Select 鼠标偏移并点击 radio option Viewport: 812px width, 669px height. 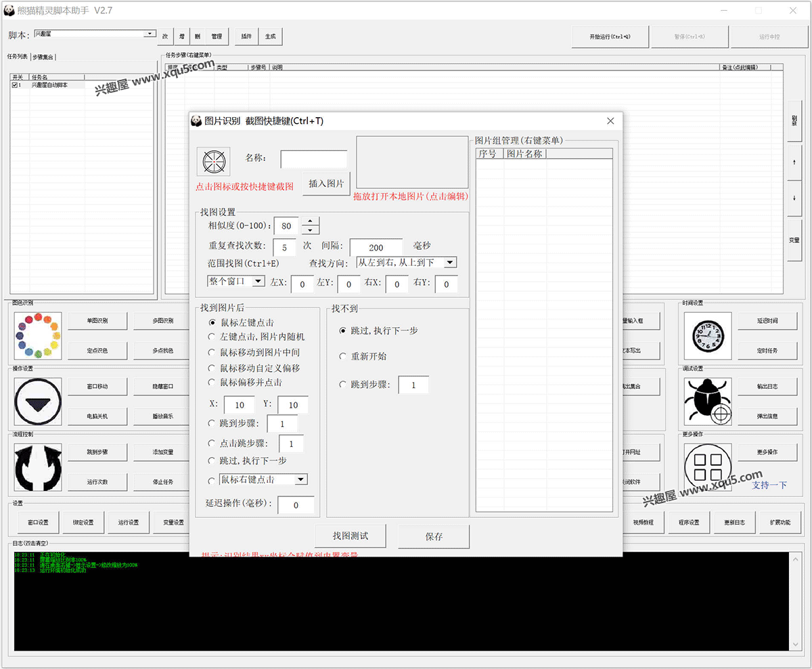tap(212, 382)
